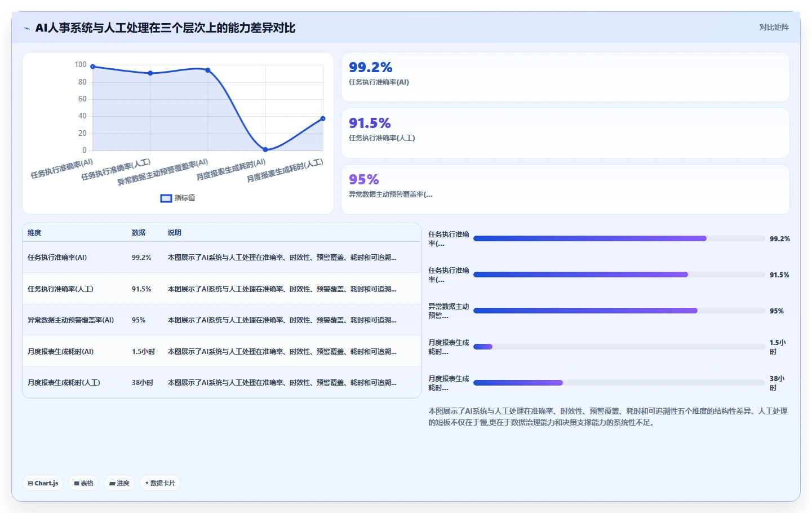Click the chart point for 月度报表生成耗时(人工)
Image resolution: width=812 pixels, height=513 pixels.
click(x=323, y=118)
